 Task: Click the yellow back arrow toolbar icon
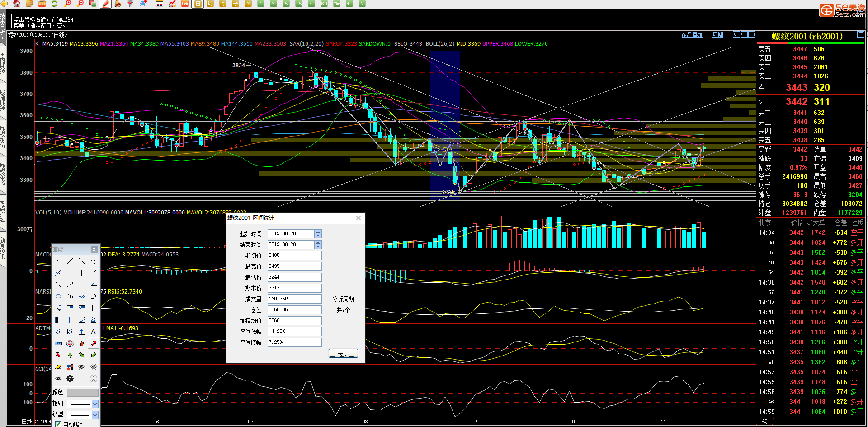(5, 4)
